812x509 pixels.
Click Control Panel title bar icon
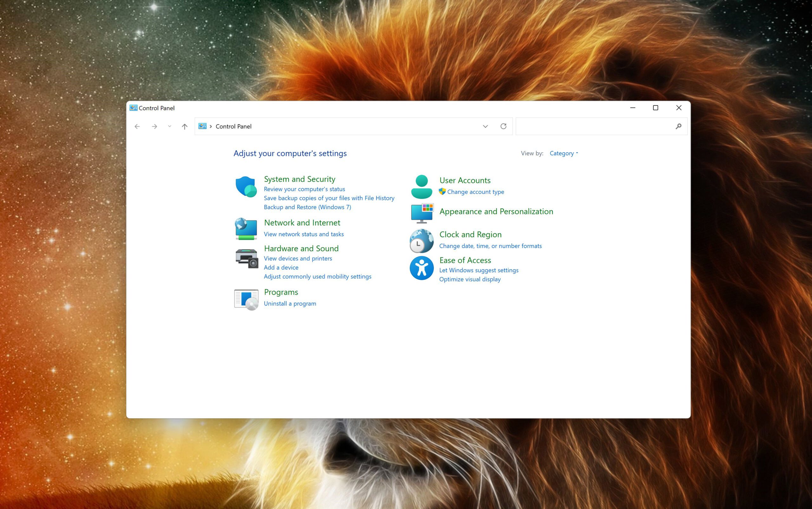tap(134, 108)
